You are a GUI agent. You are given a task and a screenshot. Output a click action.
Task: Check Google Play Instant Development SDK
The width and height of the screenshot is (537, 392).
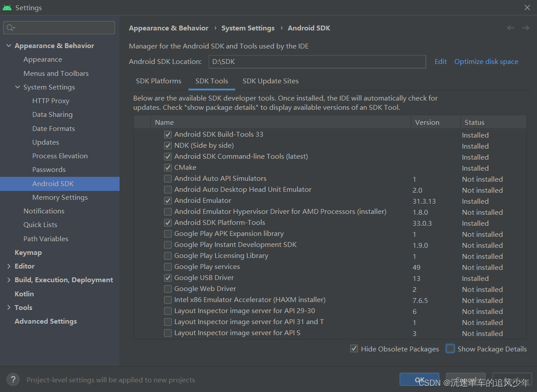click(168, 245)
